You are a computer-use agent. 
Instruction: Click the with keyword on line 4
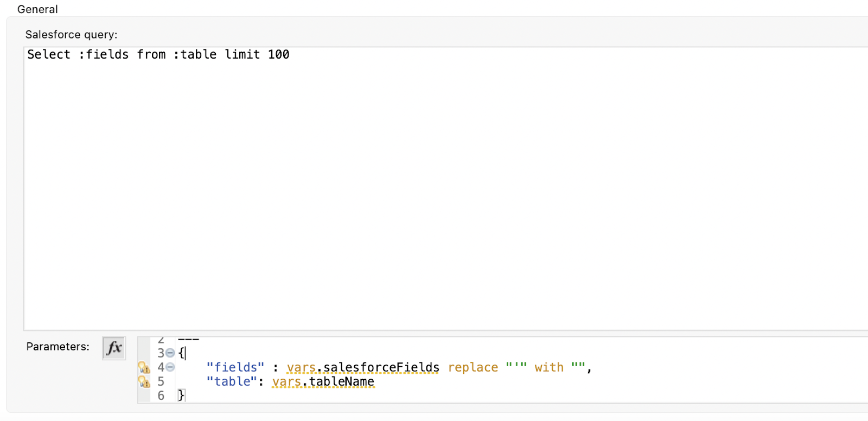pos(549,367)
